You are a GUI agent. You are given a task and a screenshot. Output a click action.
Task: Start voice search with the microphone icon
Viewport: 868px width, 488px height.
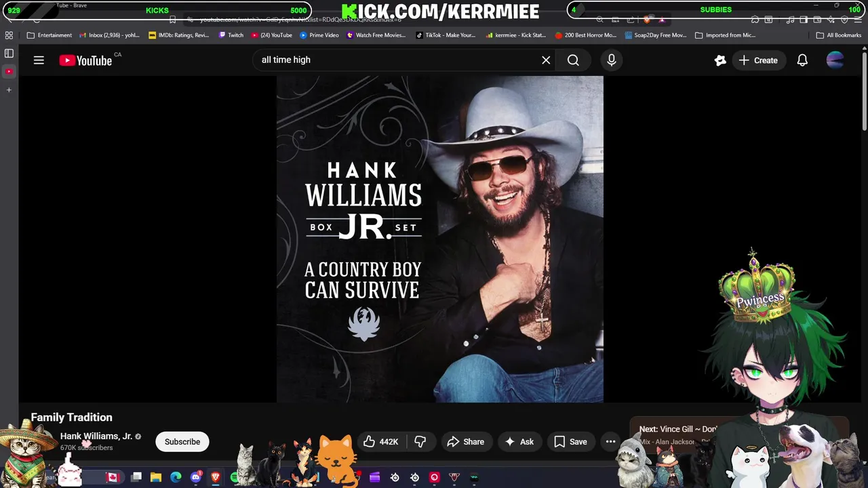point(612,60)
